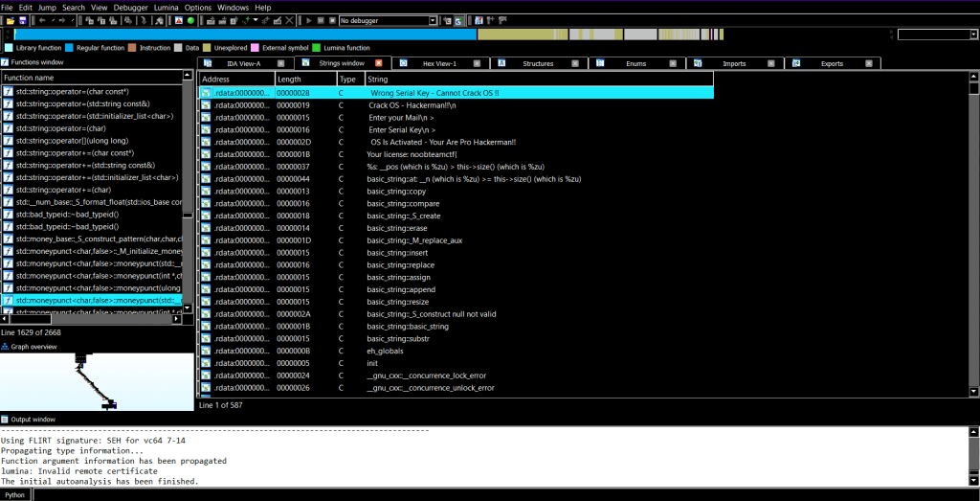Click the debugger Pause process icon

pos(321,20)
